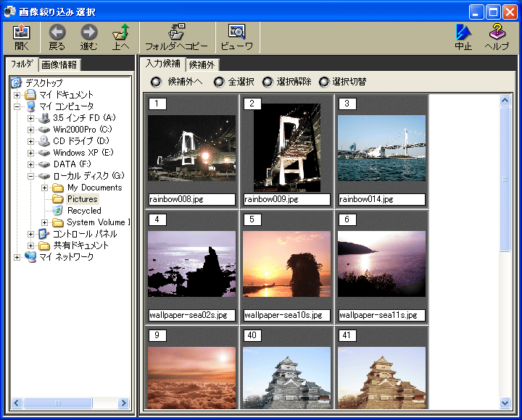Expand the Windows XP (E:) node
Image resolution: width=522 pixels, height=420 pixels.
tap(30, 153)
